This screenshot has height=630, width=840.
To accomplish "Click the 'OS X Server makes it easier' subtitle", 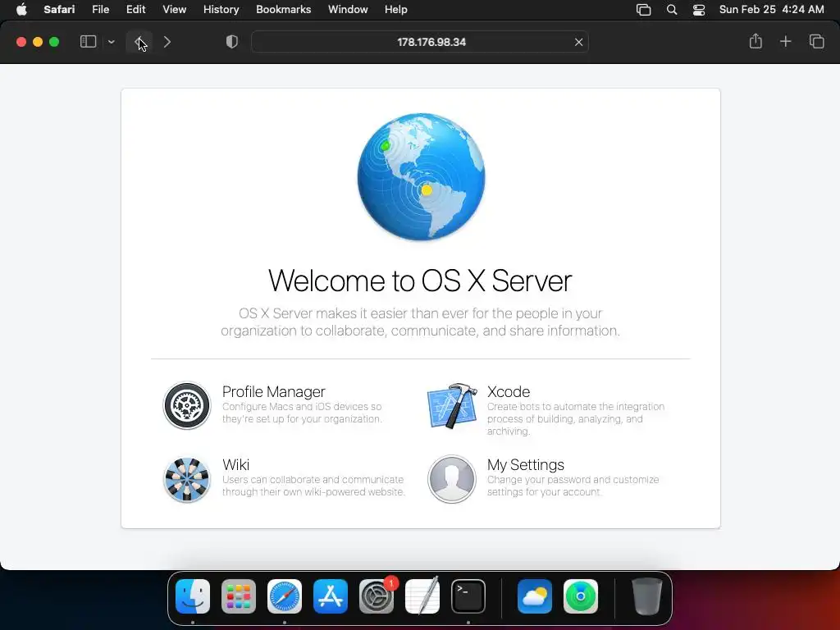I will point(421,322).
